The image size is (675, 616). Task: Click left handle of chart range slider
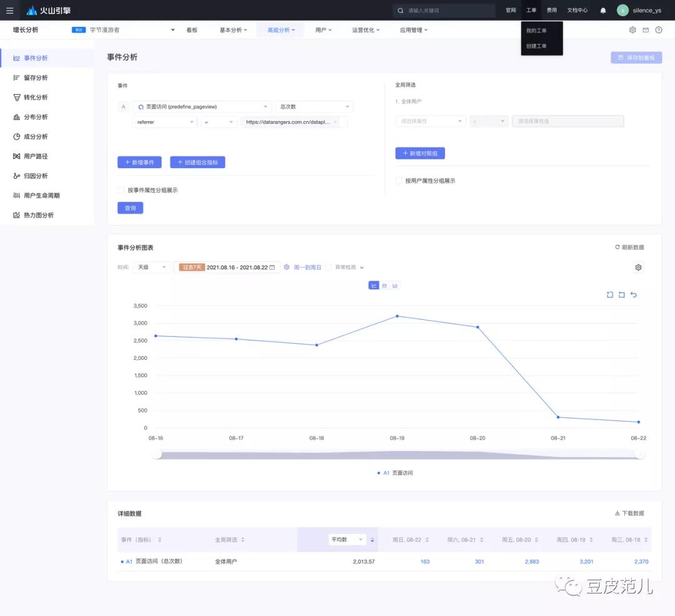(157, 455)
